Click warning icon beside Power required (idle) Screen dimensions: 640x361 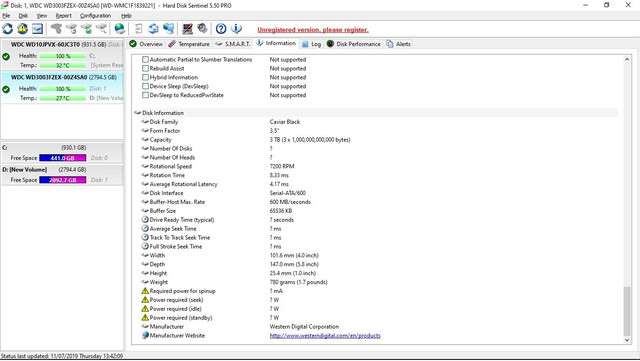tap(145, 309)
